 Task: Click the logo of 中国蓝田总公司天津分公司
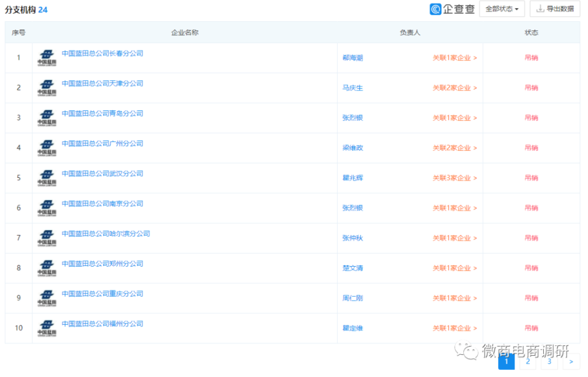47,88
